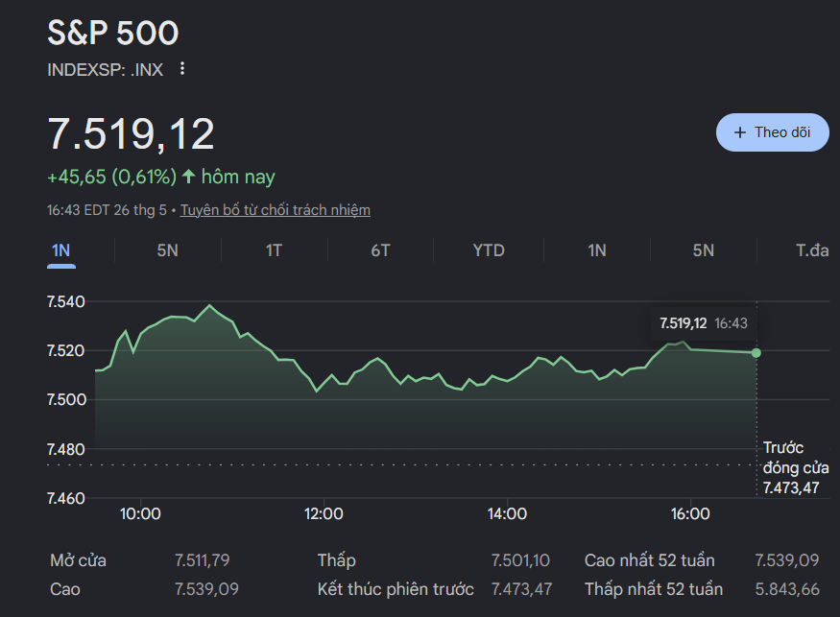Switch to the T.đa max range tab
The width and height of the screenshot is (840, 617).
click(x=812, y=250)
